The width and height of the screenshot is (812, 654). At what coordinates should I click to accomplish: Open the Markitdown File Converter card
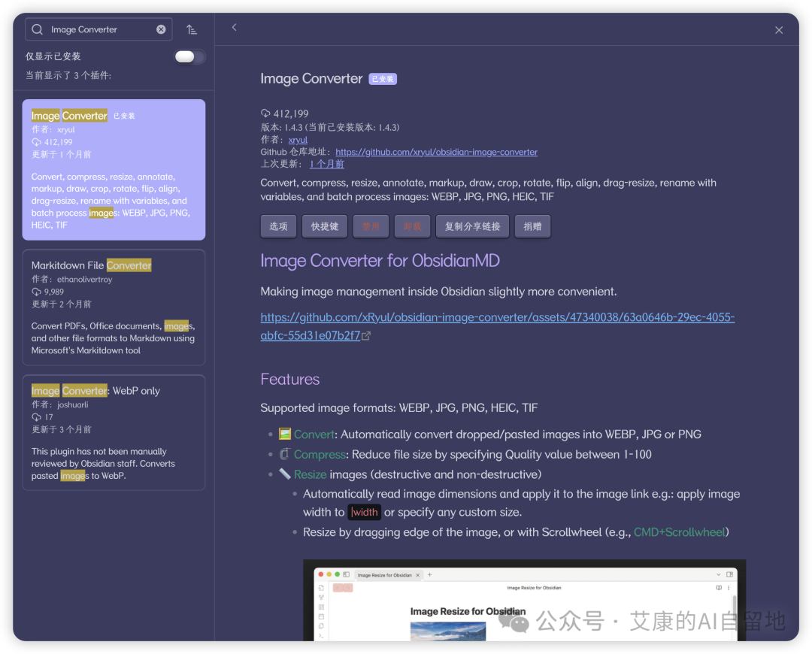click(114, 307)
